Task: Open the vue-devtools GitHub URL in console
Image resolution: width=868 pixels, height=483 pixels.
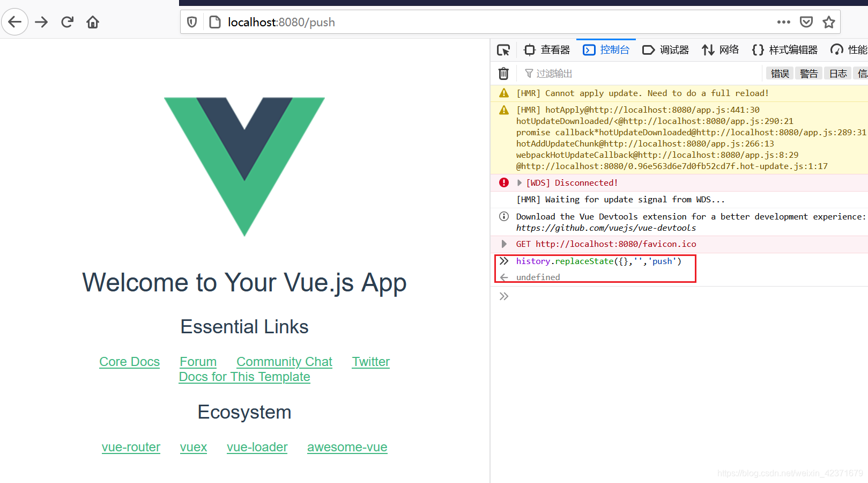Action: (606, 228)
